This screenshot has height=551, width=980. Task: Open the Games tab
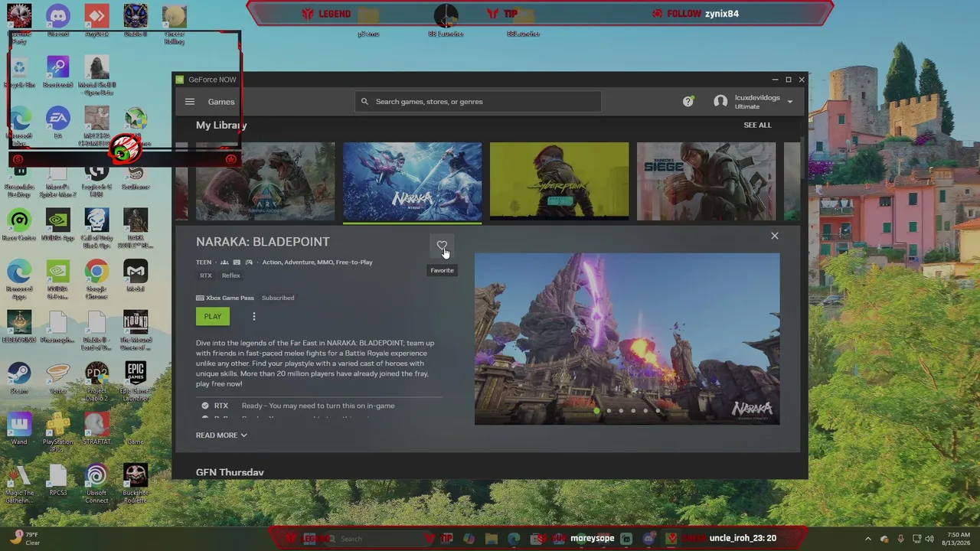tap(221, 102)
